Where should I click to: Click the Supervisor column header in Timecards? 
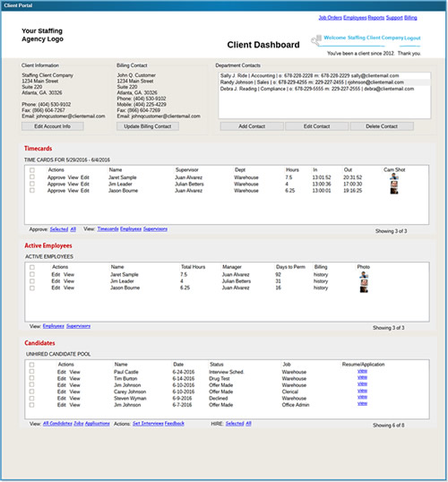pos(187,170)
